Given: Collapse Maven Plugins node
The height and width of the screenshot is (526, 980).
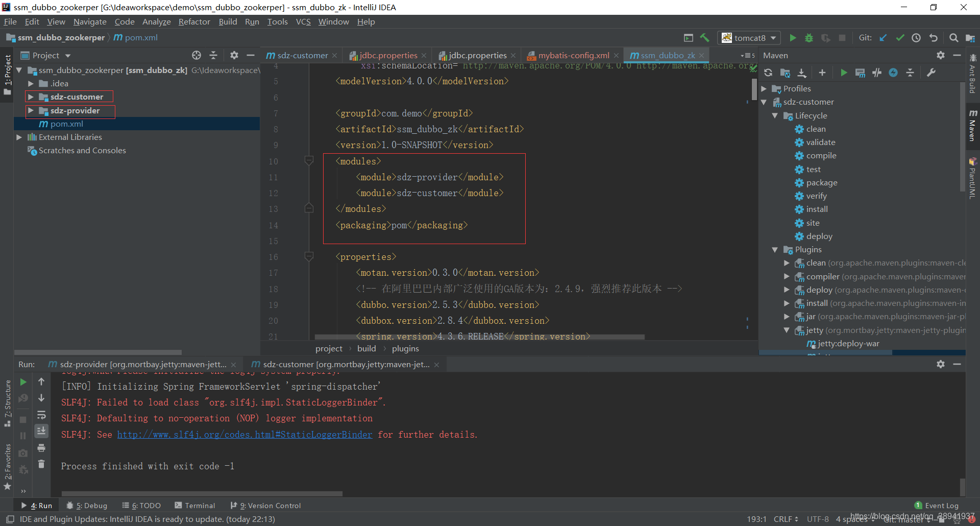Looking at the screenshot, I should [775, 249].
